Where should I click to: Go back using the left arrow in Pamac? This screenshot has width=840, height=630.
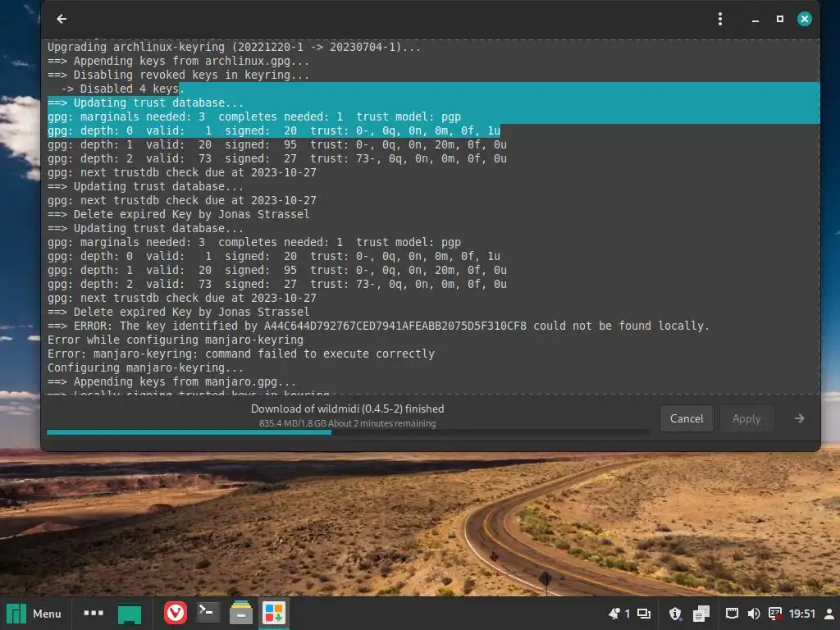tap(62, 19)
